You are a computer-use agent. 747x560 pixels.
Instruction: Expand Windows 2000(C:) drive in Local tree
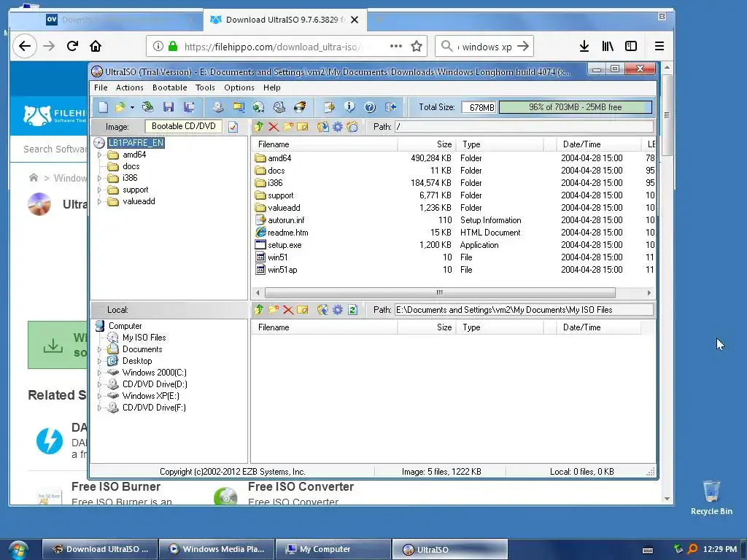(x=99, y=373)
